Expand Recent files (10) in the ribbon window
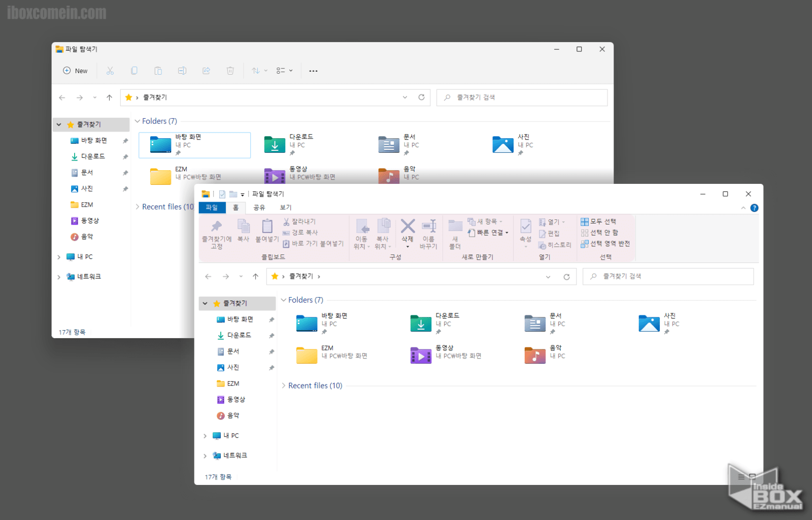The width and height of the screenshot is (812, 520). point(284,386)
